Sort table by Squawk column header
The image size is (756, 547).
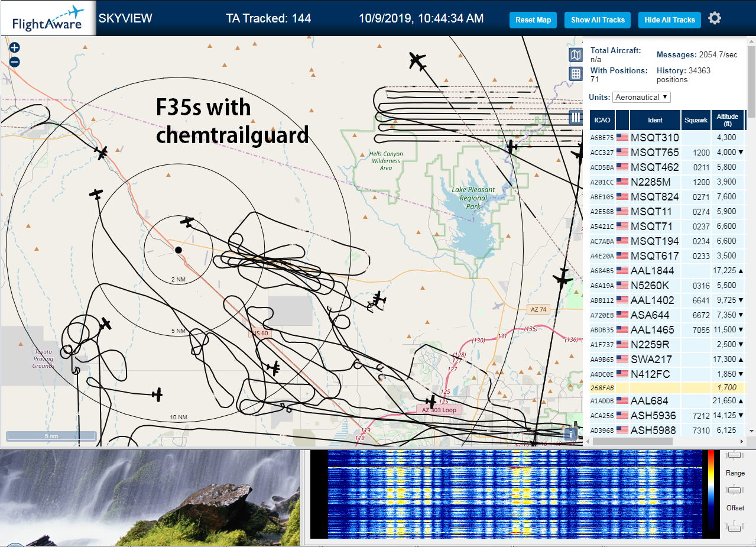pyautogui.click(x=696, y=120)
